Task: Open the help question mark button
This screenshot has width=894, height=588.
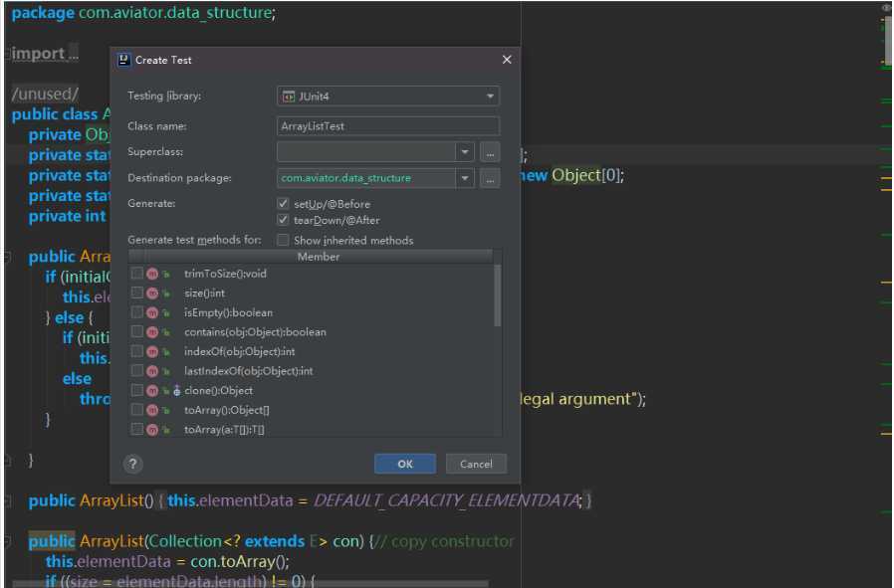Action: pyautogui.click(x=132, y=464)
